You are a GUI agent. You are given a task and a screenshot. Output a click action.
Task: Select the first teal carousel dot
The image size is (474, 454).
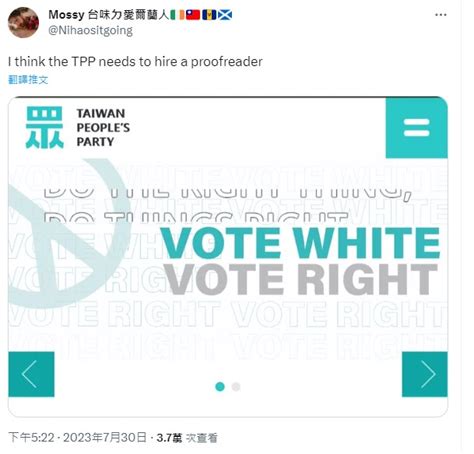coord(220,387)
